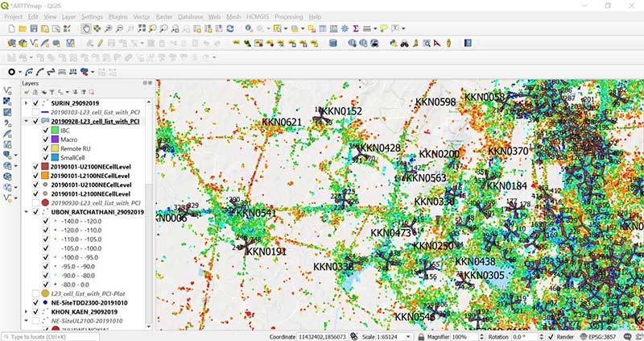
Task: Enable the 20190103-L23_cell_list_with_PCI layer
Action: coord(35,112)
